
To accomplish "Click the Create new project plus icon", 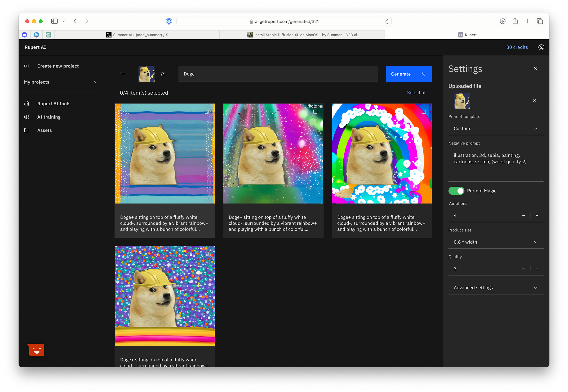I will [x=27, y=66].
